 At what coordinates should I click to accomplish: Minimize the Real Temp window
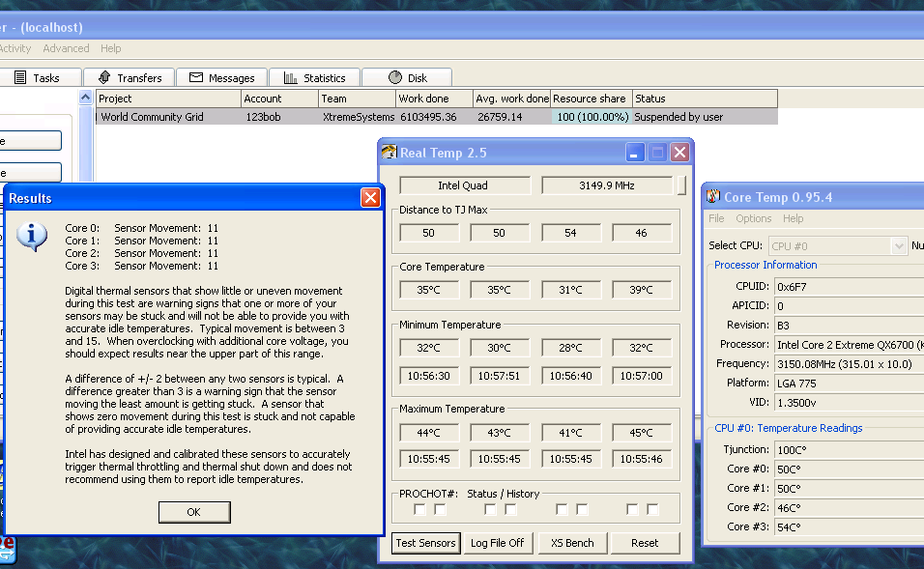point(634,153)
